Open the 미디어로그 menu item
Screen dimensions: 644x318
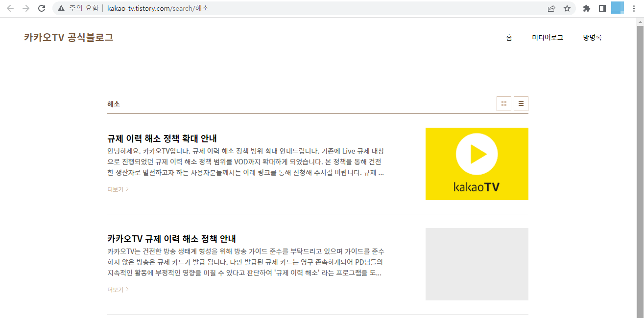click(x=548, y=37)
